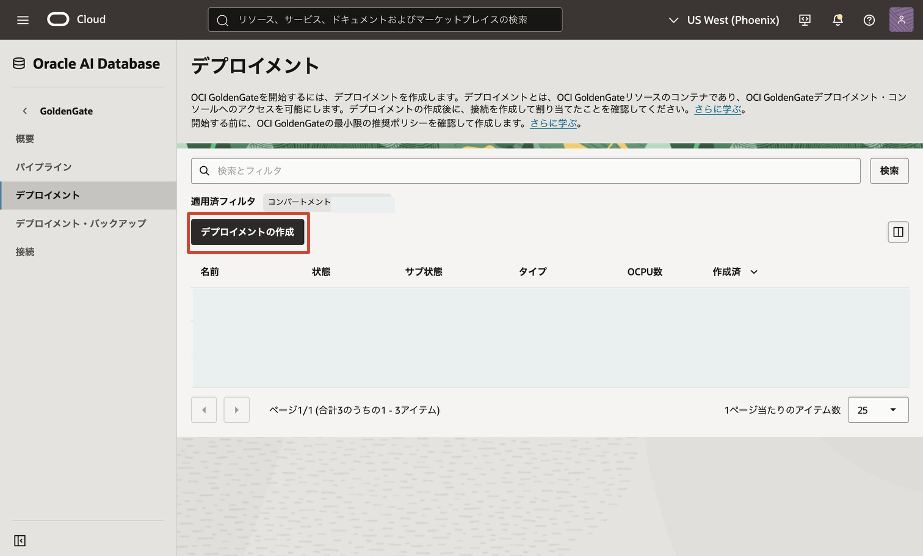Open the hamburger navigation menu
923x556 pixels.
23,20
